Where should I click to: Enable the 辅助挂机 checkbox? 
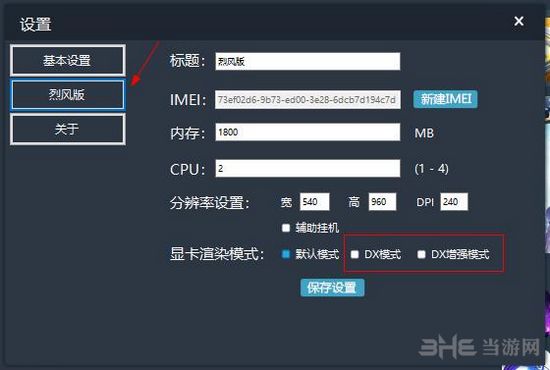(286, 228)
